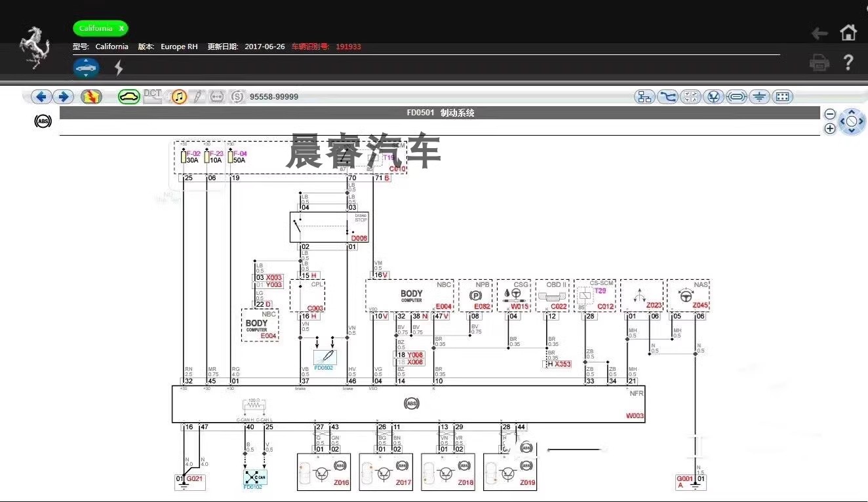Open the transistor component symbol icon

714,97
